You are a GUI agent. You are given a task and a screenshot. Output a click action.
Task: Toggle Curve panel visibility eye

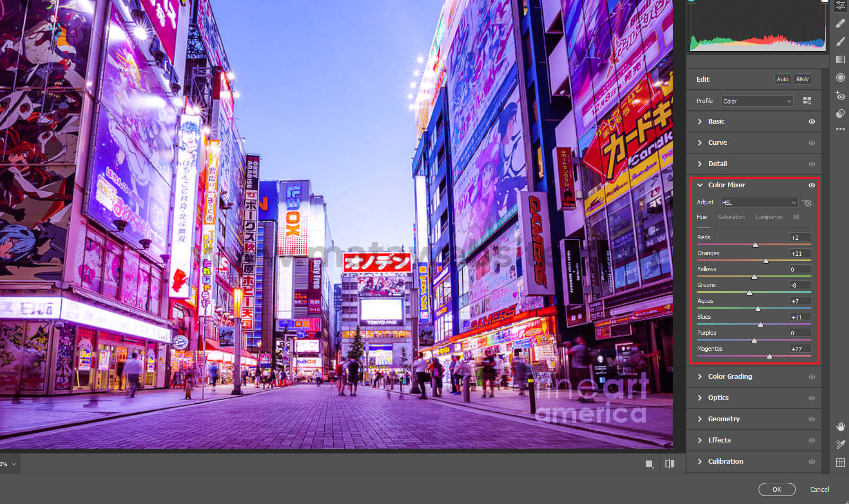click(x=811, y=143)
